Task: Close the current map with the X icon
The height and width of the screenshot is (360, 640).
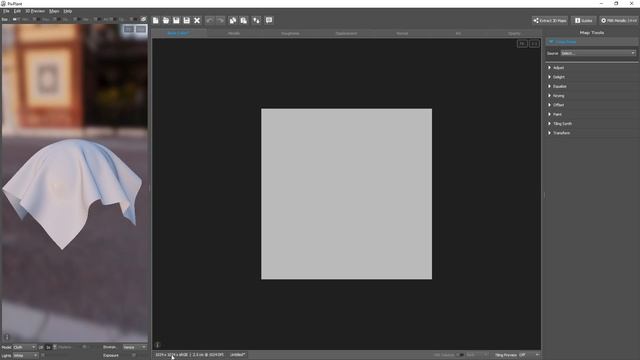Action: point(197,20)
